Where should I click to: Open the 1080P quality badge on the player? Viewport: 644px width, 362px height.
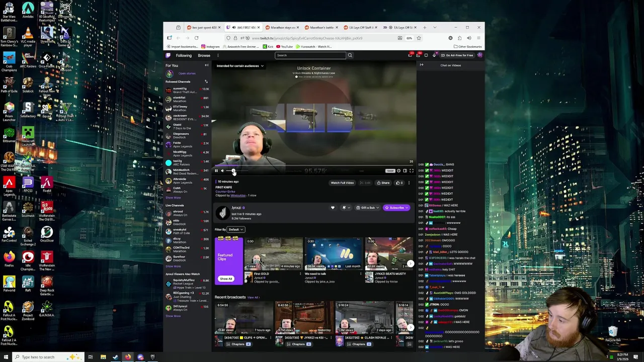390,171
